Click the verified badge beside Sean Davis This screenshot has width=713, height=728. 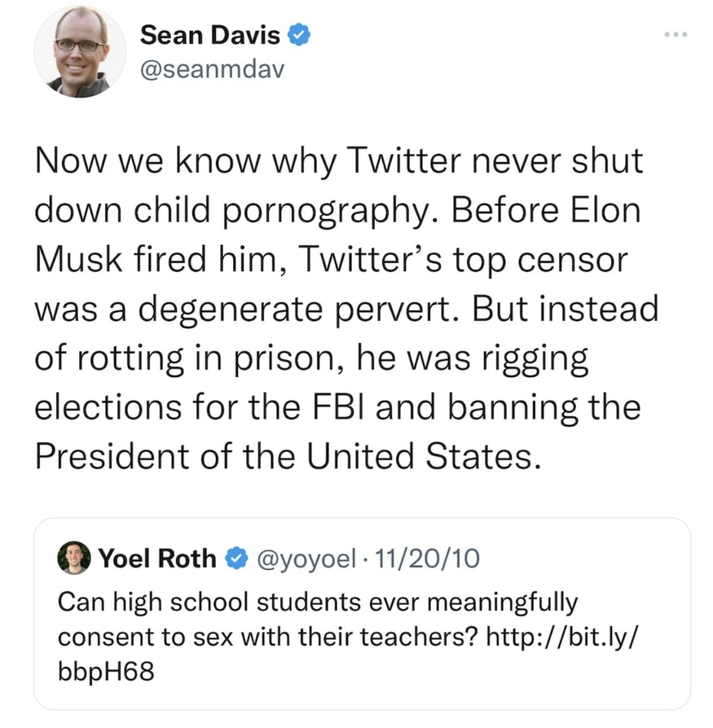tap(298, 35)
